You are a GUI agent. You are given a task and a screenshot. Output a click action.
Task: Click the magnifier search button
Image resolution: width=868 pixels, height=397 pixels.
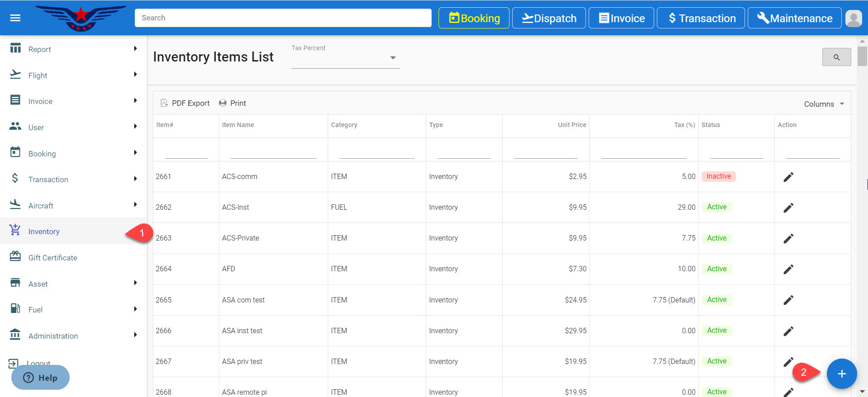tap(836, 57)
